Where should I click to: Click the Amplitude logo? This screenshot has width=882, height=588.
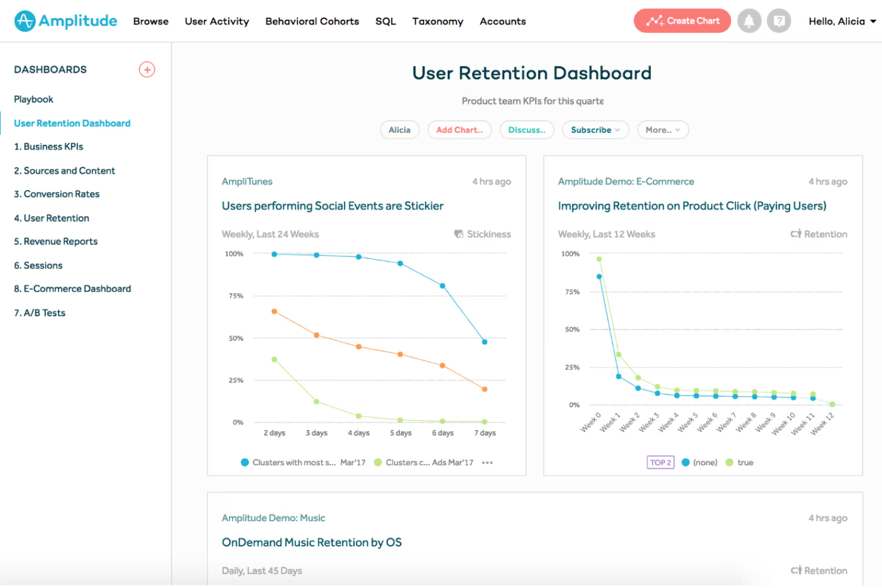(66, 21)
